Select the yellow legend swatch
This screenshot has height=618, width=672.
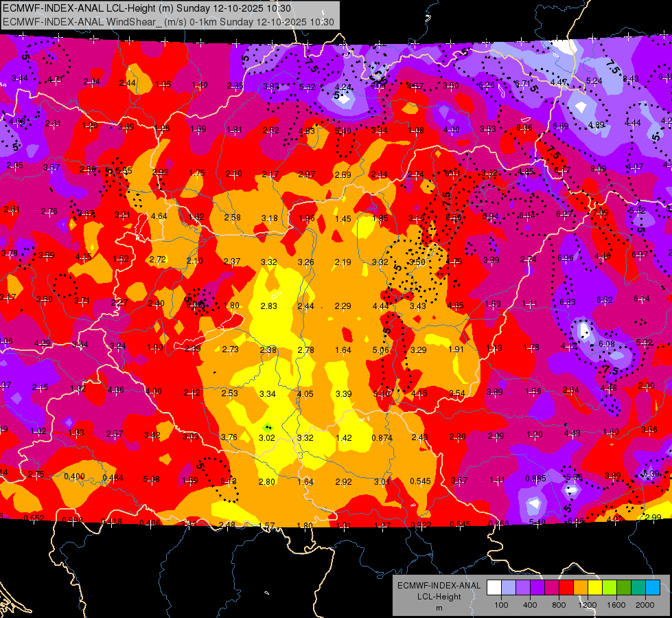pos(595,588)
